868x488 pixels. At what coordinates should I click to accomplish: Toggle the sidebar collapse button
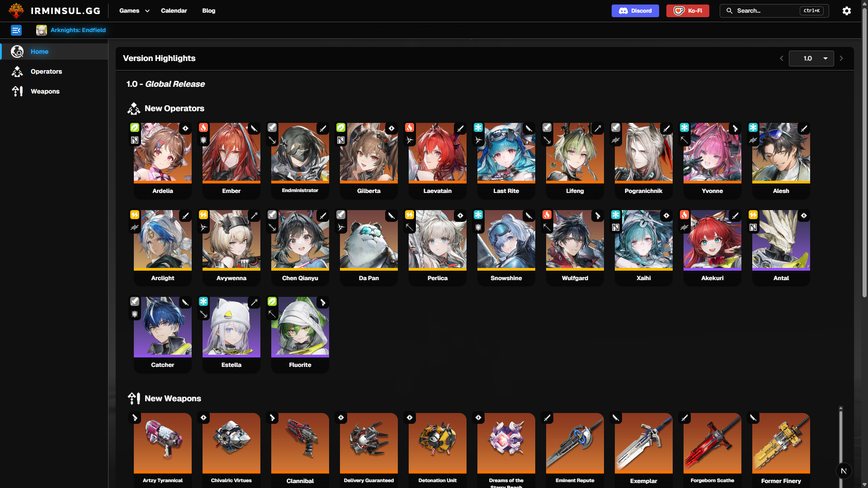(16, 30)
